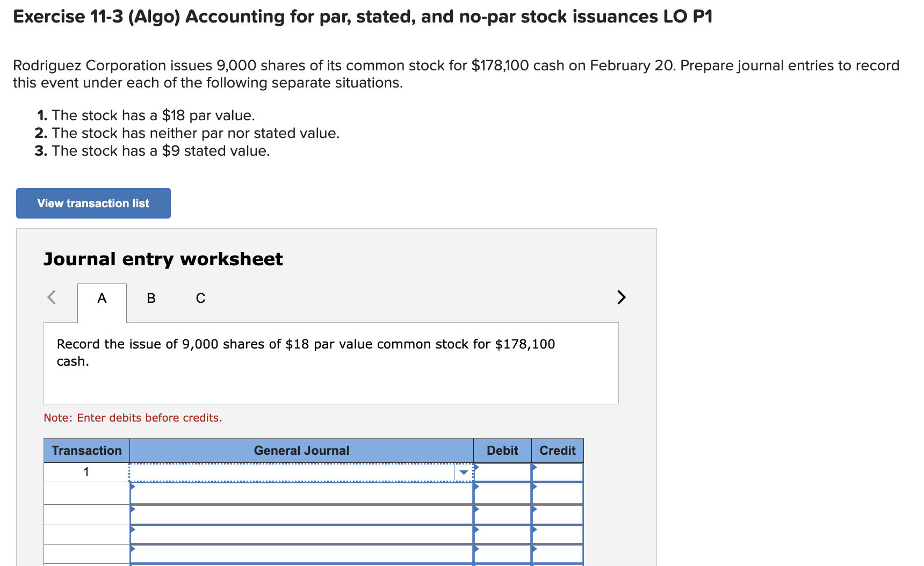Click the Transaction 1 cell

click(x=86, y=472)
